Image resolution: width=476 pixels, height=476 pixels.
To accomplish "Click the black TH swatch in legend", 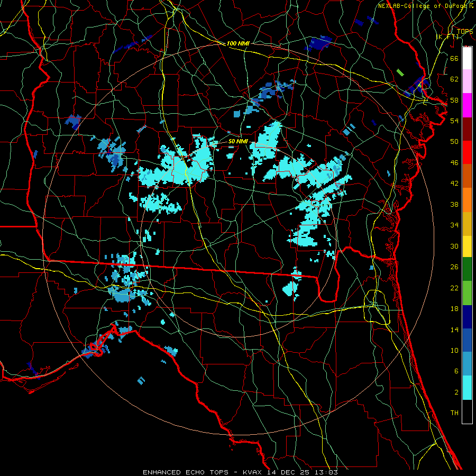I will tap(467, 411).
